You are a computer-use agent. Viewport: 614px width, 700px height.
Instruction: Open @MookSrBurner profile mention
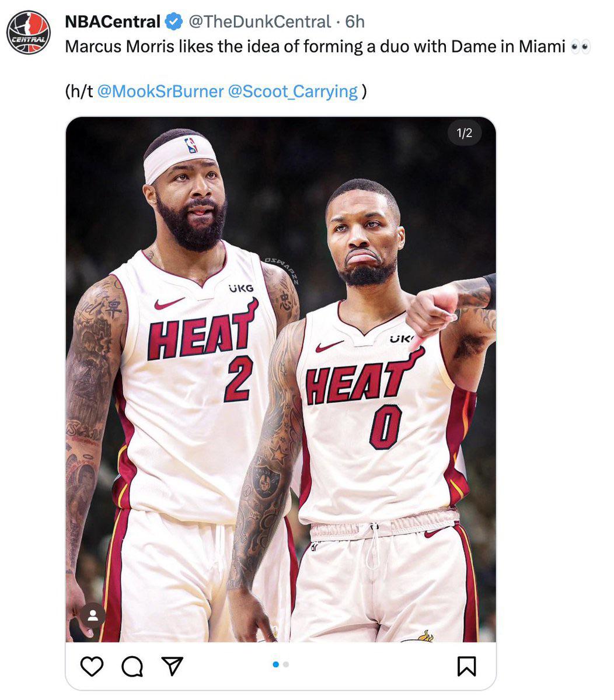[160, 92]
